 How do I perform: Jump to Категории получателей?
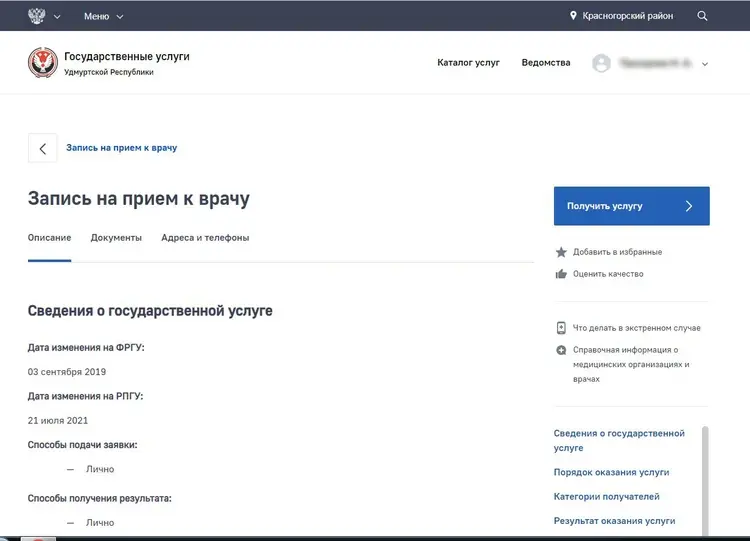[x=607, y=497]
